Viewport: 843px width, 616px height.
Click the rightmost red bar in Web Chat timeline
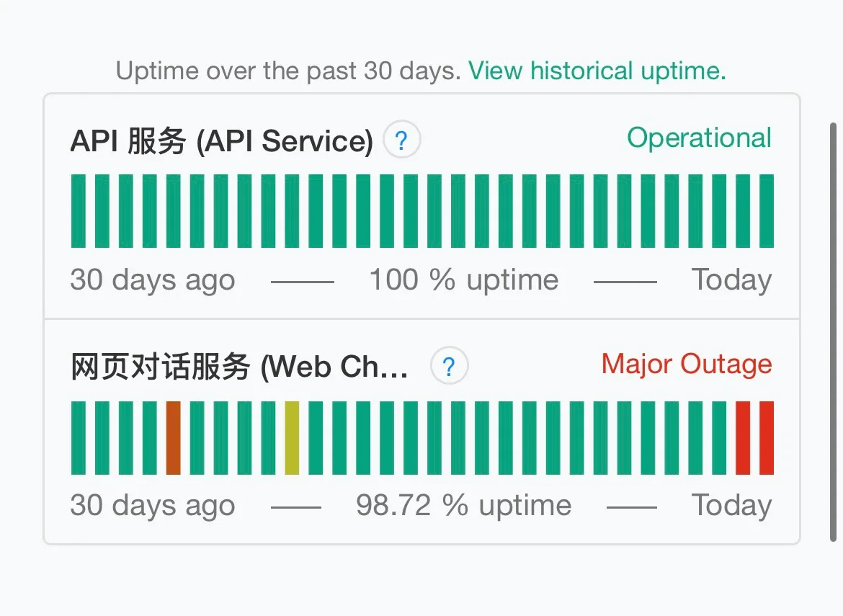pos(767,438)
